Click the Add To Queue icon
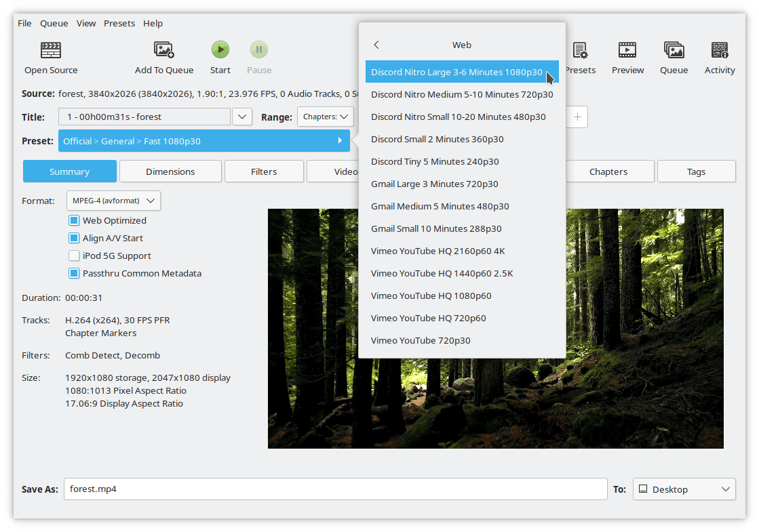Image resolution: width=759 pixels, height=532 pixels. (164, 50)
